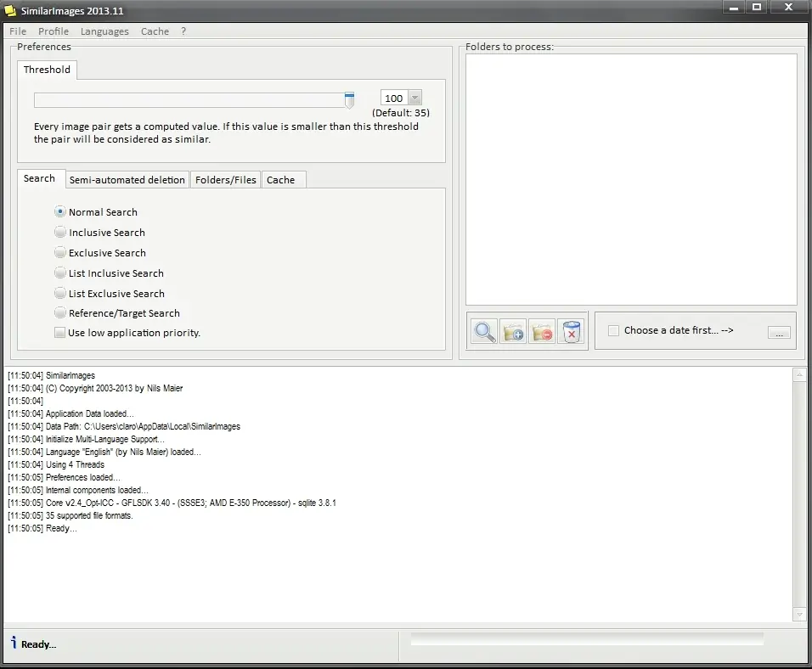812x669 pixels.
Task: Open the Cache preferences tab
Action: (284, 180)
